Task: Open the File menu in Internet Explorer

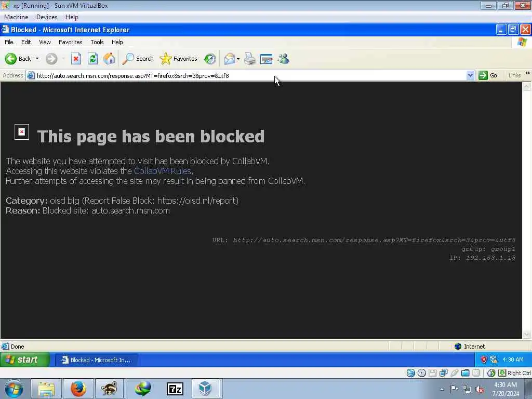Action: click(x=9, y=42)
